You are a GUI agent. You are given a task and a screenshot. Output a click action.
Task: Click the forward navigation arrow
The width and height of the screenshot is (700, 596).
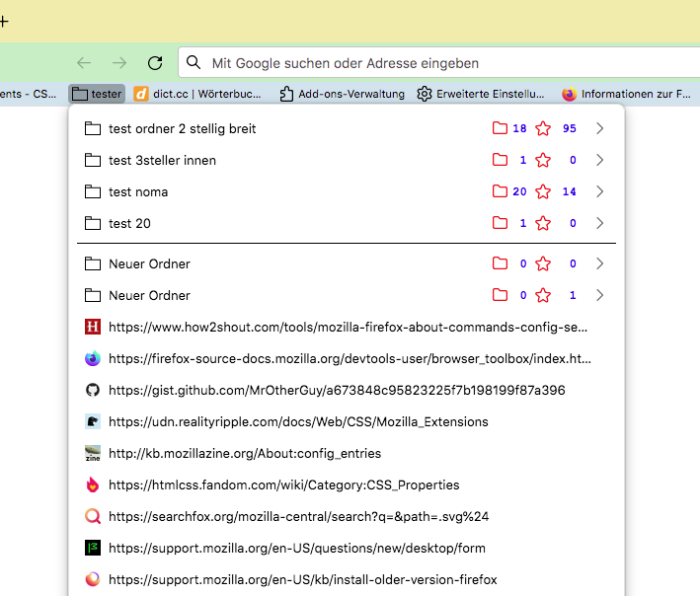(119, 63)
